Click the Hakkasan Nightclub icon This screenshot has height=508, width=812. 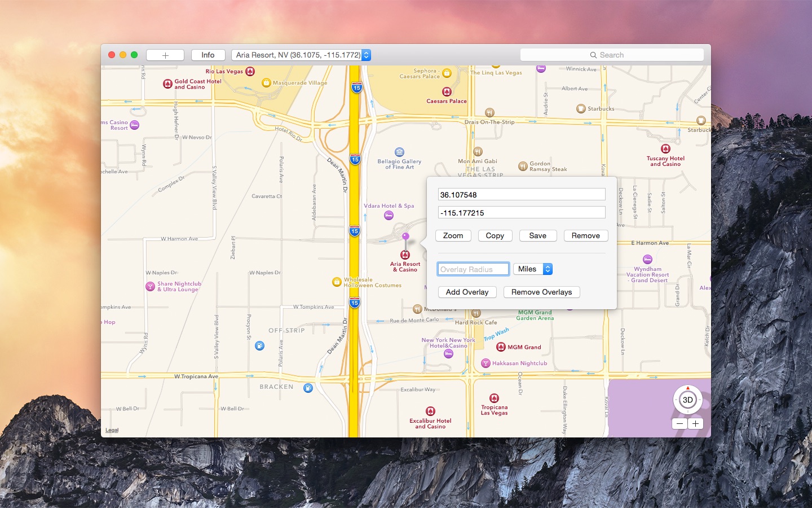[486, 363]
